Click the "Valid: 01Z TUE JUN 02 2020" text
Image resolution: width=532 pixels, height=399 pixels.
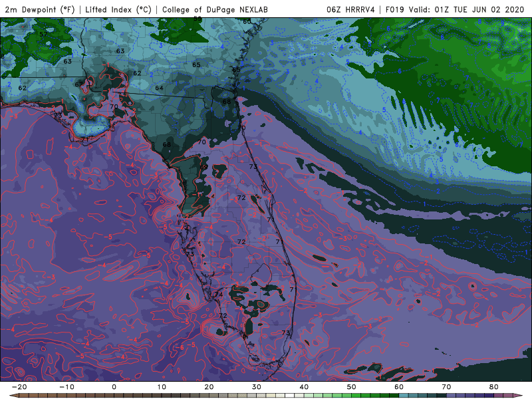click(x=467, y=9)
